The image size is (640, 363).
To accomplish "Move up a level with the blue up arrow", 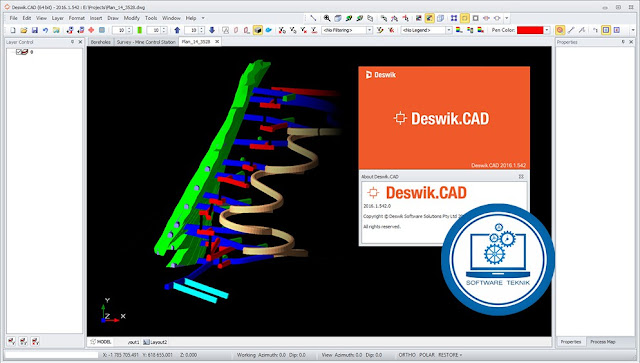I will (177, 30).
